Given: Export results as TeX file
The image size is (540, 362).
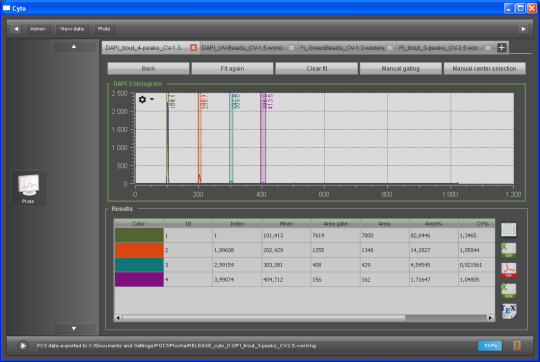Looking at the screenshot, I should [x=508, y=311].
